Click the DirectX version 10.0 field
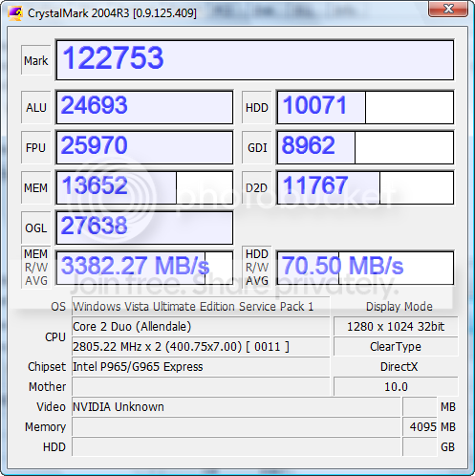Image resolution: width=475 pixels, height=476 pixels. [x=396, y=387]
